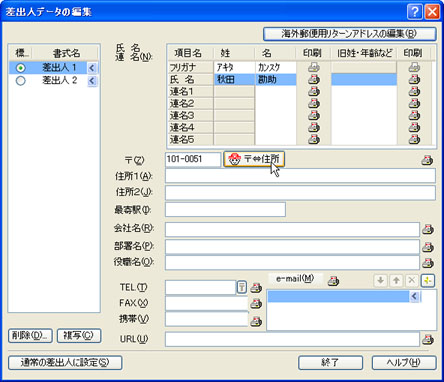Toggle 旧姓・年齢 print icon in 連名5 row
This screenshot has height=382, width=444.
414,139
